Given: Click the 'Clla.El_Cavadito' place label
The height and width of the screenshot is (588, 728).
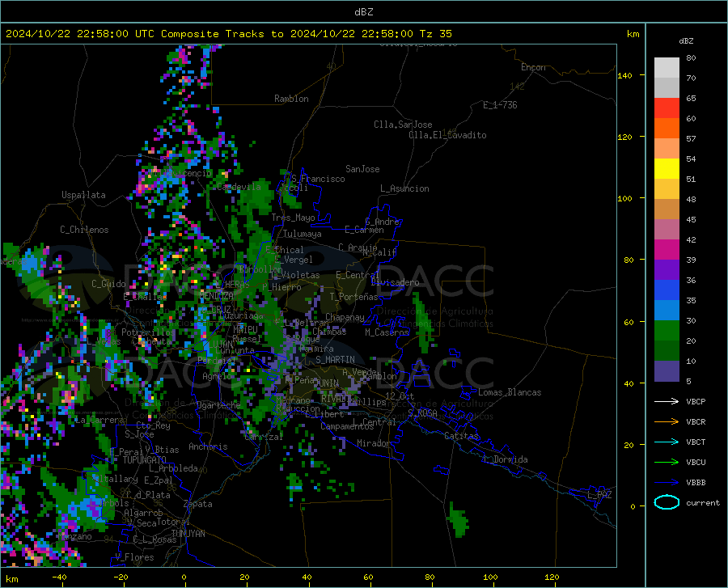Looking at the screenshot, I should coord(447,135).
